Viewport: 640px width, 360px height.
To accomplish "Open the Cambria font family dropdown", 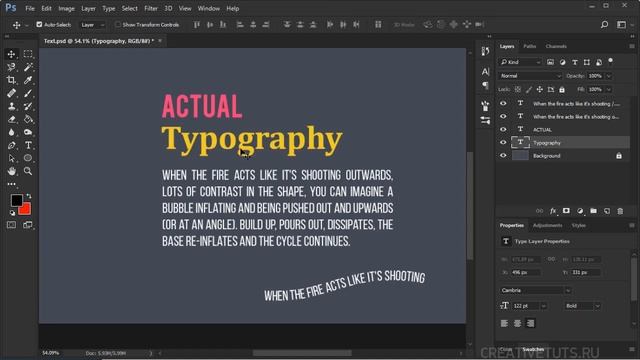I will tap(535, 290).
